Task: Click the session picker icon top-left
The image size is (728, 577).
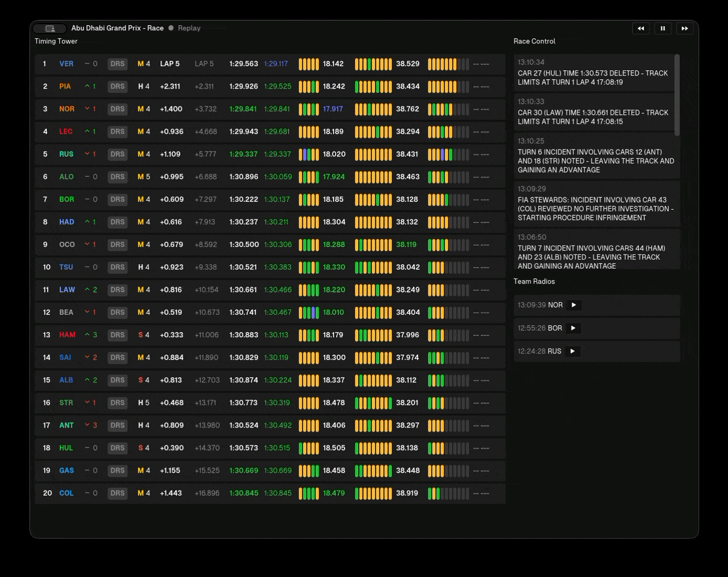Action: click(50, 28)
